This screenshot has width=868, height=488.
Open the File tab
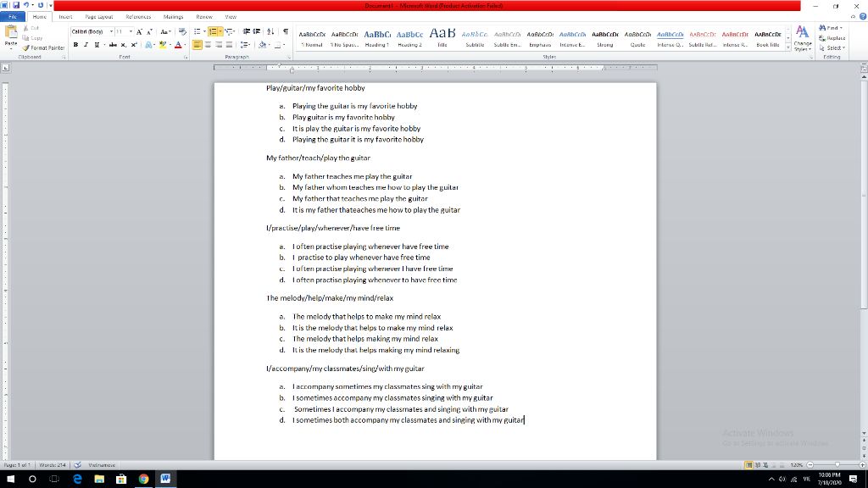12,17
